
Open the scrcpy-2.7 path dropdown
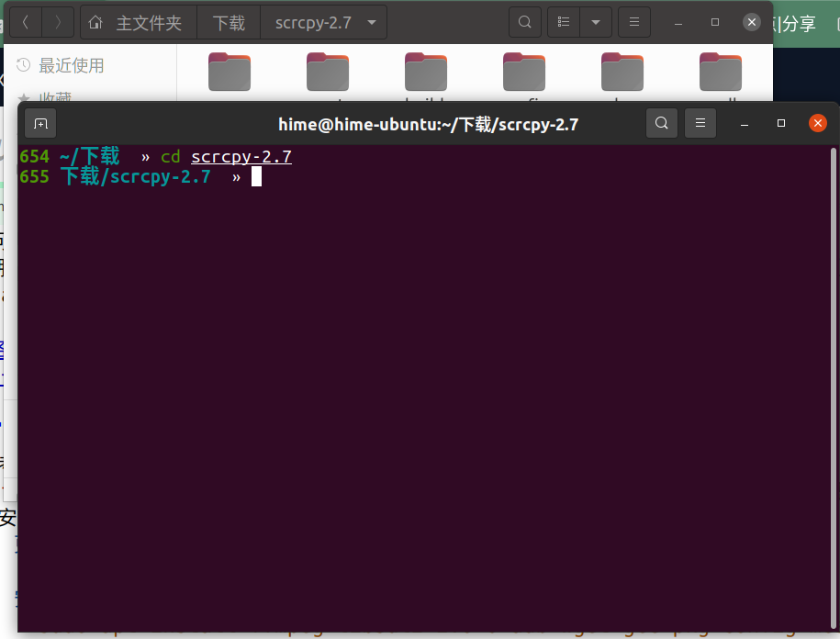[x=371, y=22]
